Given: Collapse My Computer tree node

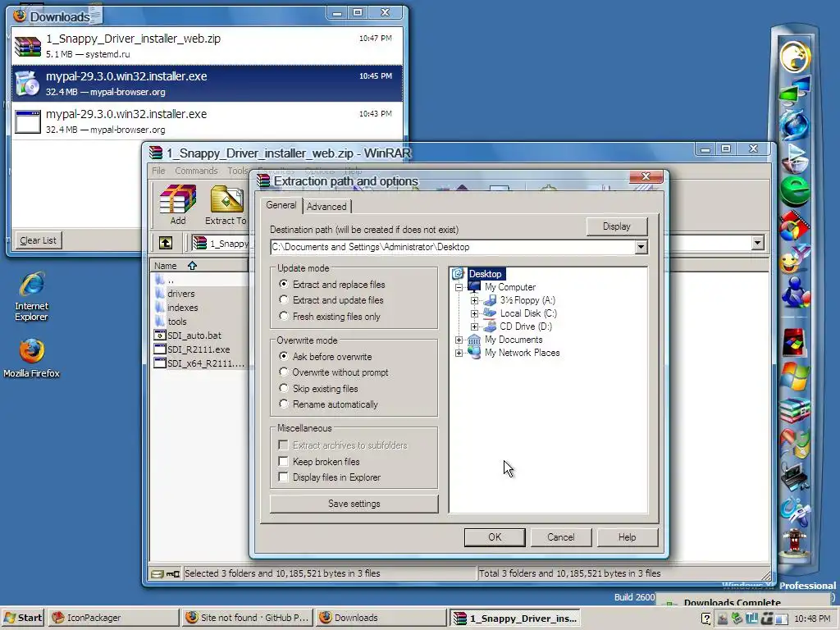Looking at the screenshot, I should (459, 287).
